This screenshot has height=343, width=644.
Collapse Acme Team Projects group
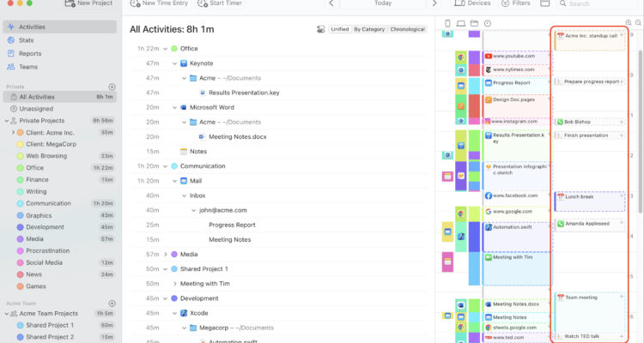tap(7, 314)
